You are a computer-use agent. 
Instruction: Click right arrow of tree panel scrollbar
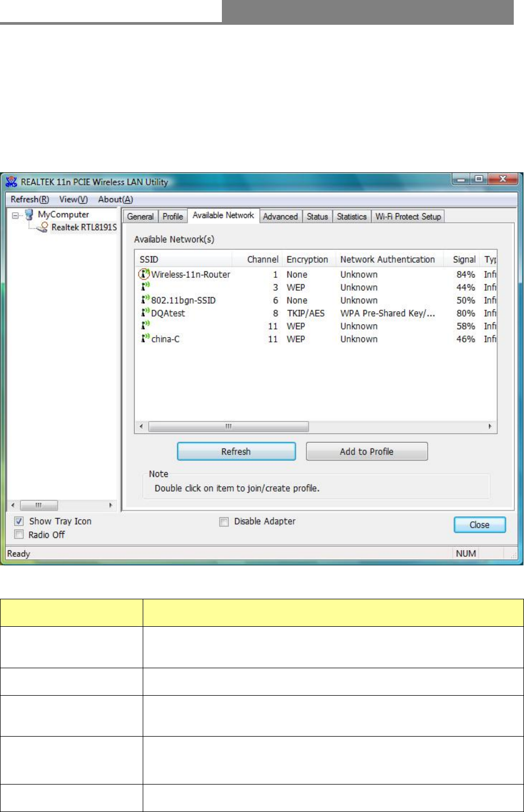(110, 505)
